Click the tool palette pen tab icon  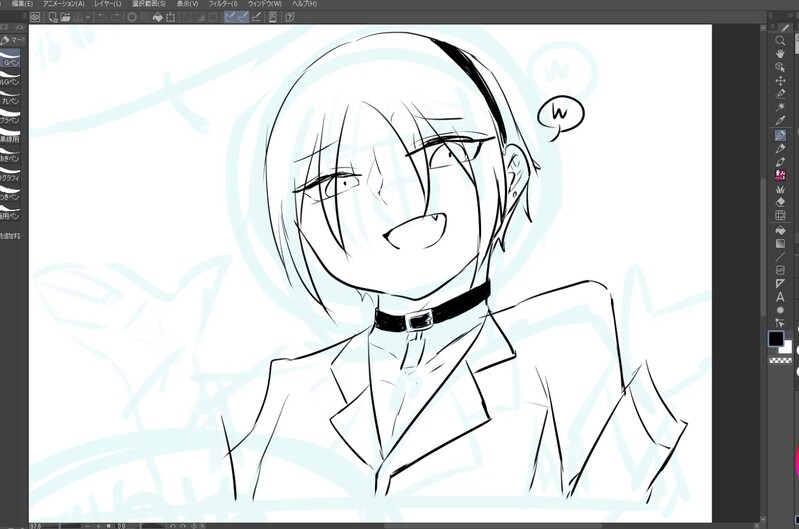click(784, 29)
